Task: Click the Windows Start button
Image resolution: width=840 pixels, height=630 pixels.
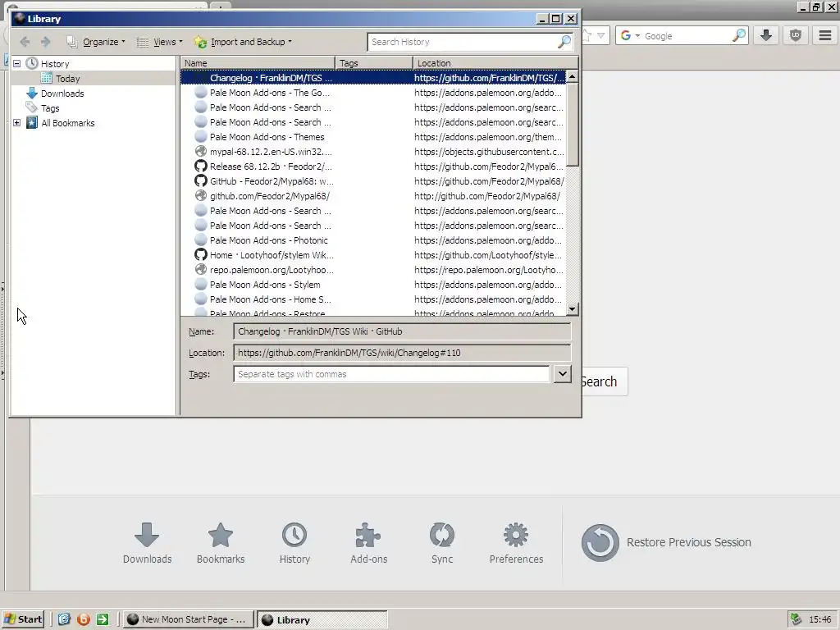Action: 23,619
